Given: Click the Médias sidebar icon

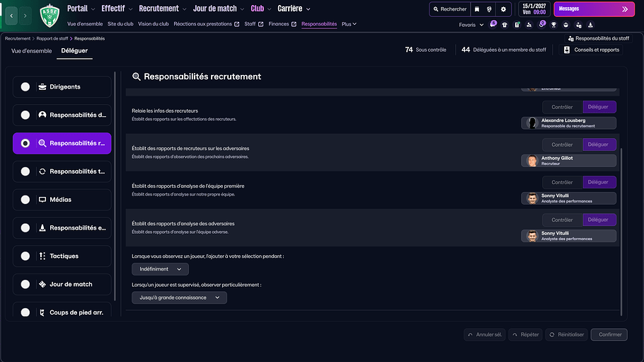Looking at the screenshot, I should 42,200.
